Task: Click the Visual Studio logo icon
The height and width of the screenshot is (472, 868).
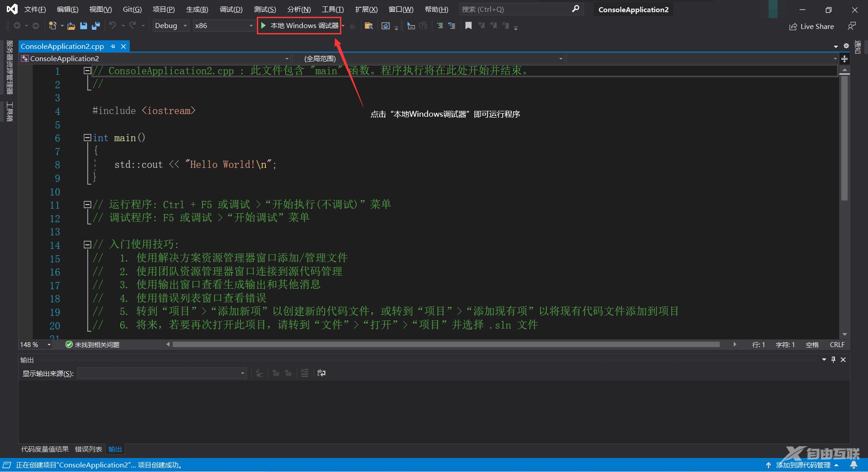Action: pos(12,9)
